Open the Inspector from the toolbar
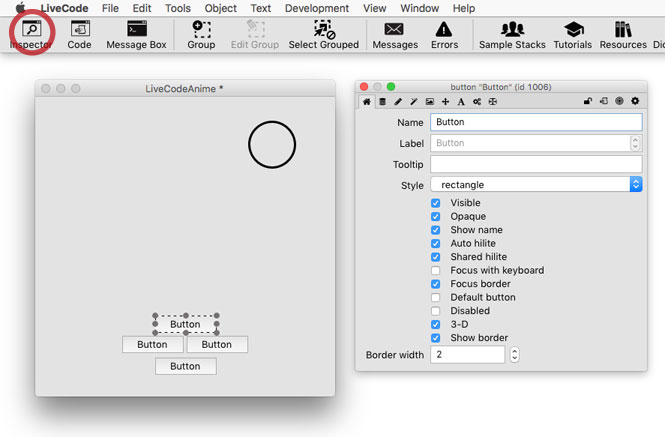The image size is (665, 437). pyautogui.click(x=31, y=34)
